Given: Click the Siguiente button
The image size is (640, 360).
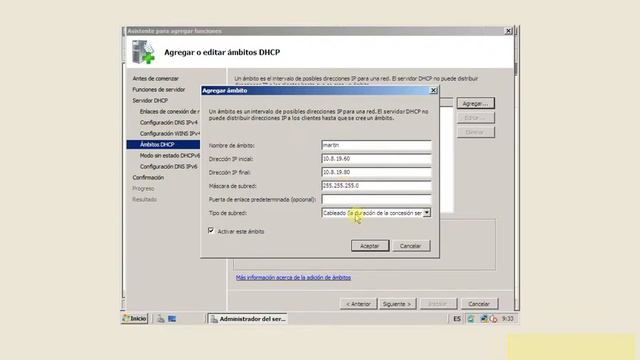Looking at the screenshot, I should (397, 304).
